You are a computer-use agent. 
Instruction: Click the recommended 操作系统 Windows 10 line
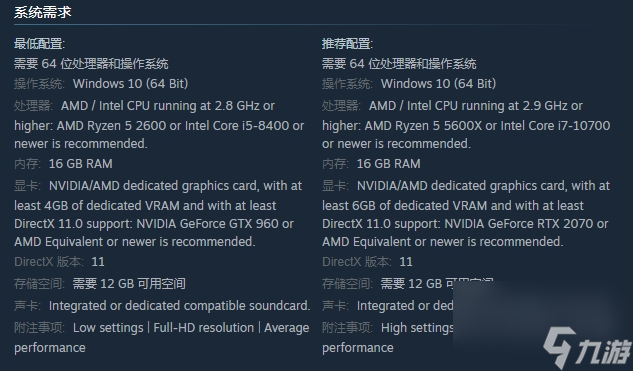(409, 84)
